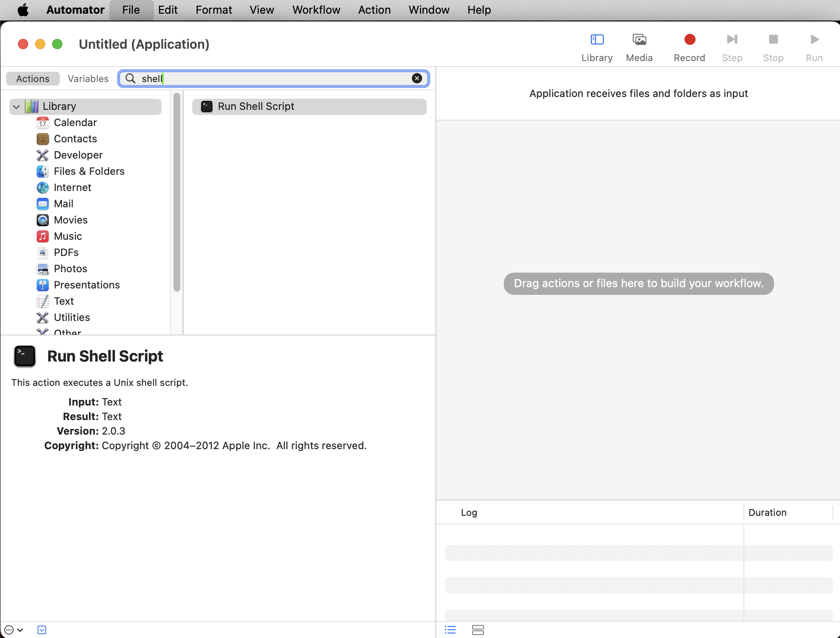The height and width of the screenshot is (638, 840).
Task: Select the Library root item
Action: point(85,106)
